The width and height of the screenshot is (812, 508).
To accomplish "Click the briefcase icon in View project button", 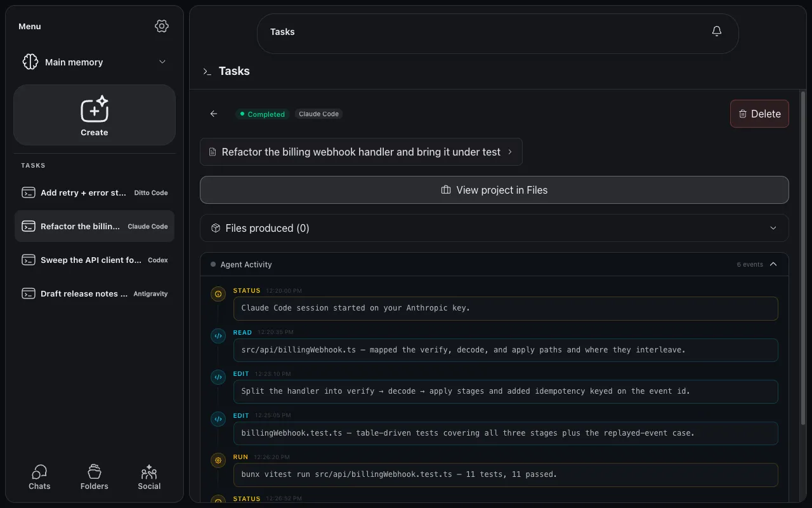I will [446, 190].
